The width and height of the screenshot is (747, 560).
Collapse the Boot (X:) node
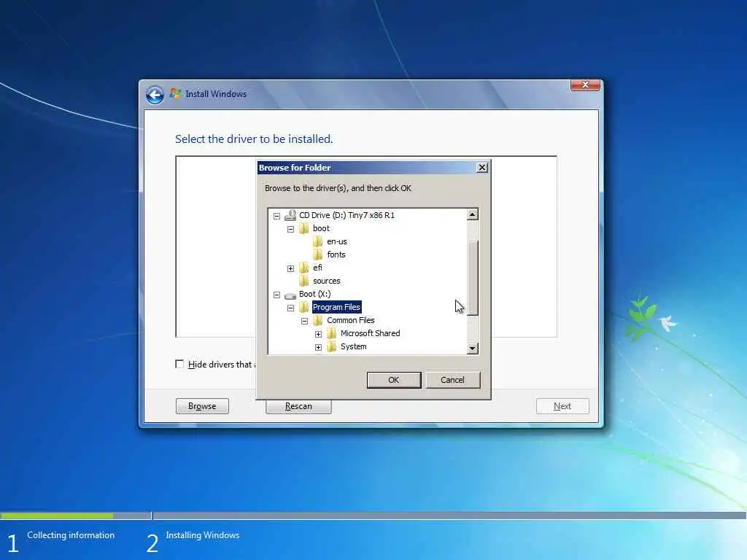(276, 295)
